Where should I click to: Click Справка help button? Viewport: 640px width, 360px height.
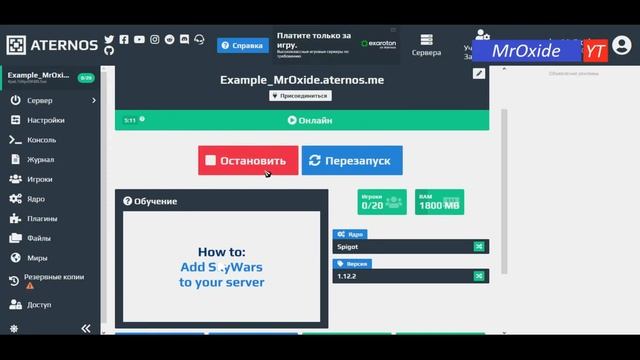(x=243, y=45)
